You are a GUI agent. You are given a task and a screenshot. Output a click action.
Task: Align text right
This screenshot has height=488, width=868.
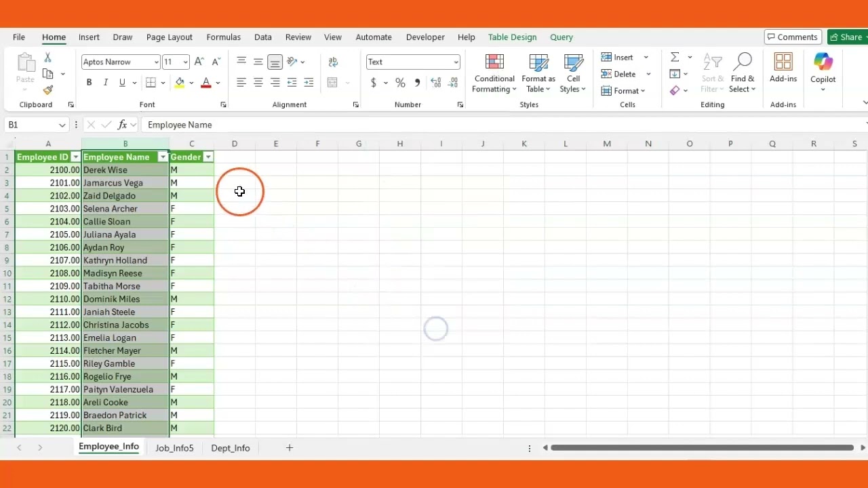275,83
